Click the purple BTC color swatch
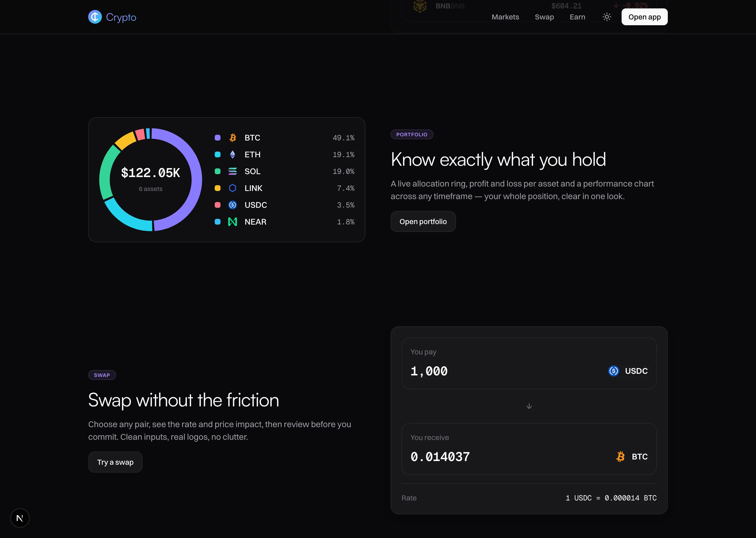The height and width of the screenshot is (538, 756). pos(217,138)
